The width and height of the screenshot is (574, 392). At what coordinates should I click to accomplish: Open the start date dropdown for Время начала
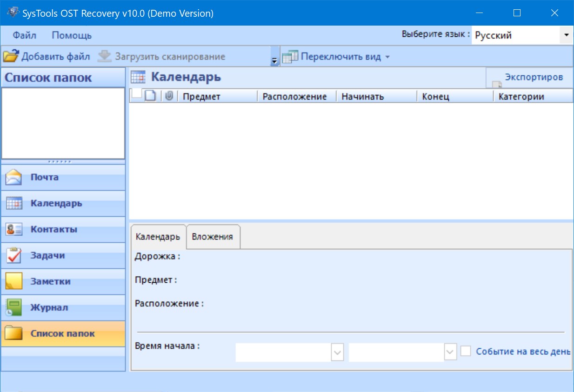point(337,352)
